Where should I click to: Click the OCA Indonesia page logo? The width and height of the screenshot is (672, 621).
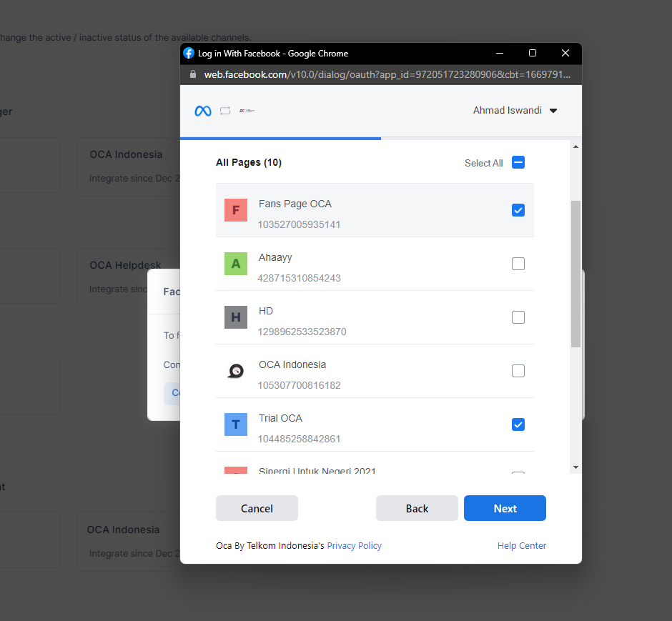(236, 370)
